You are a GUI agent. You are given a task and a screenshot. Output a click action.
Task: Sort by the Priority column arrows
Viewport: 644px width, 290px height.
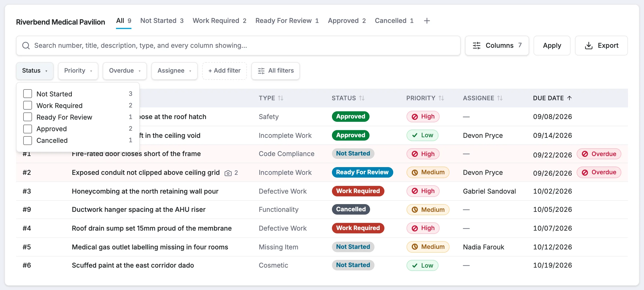pyautogui.click(x=441, y=98)
